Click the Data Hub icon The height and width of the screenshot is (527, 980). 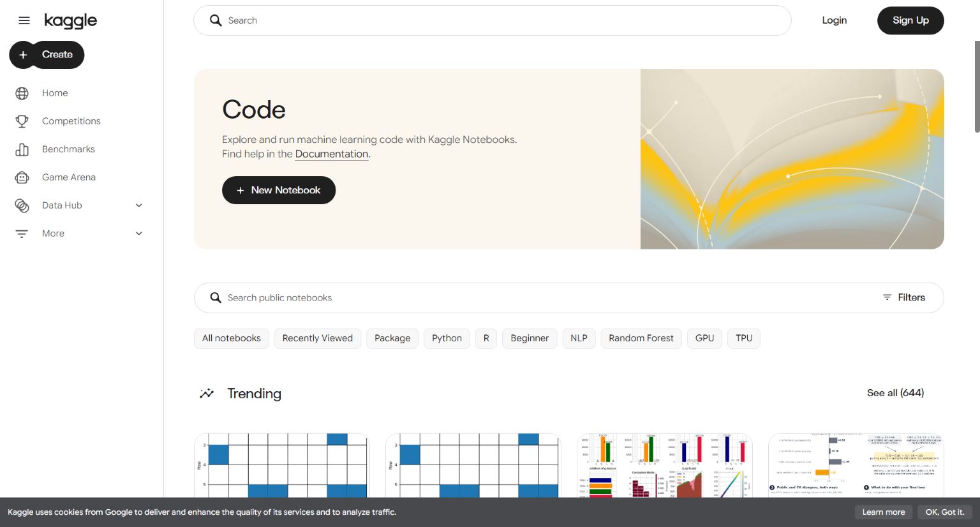point(22,205)
